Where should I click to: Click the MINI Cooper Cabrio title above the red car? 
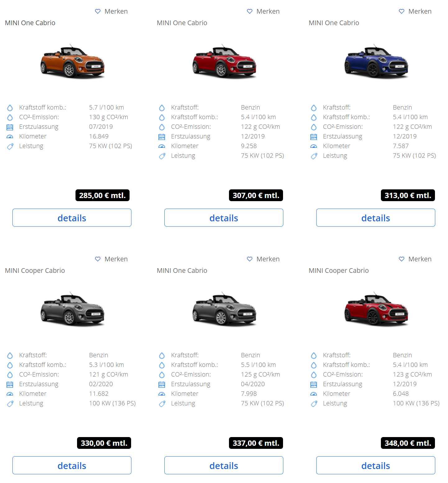[x=339, y=270]
